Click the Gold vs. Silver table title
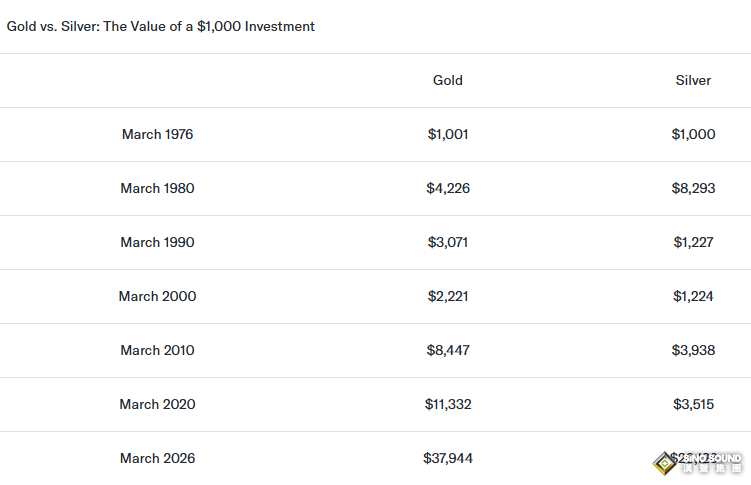 coord(161,27)
